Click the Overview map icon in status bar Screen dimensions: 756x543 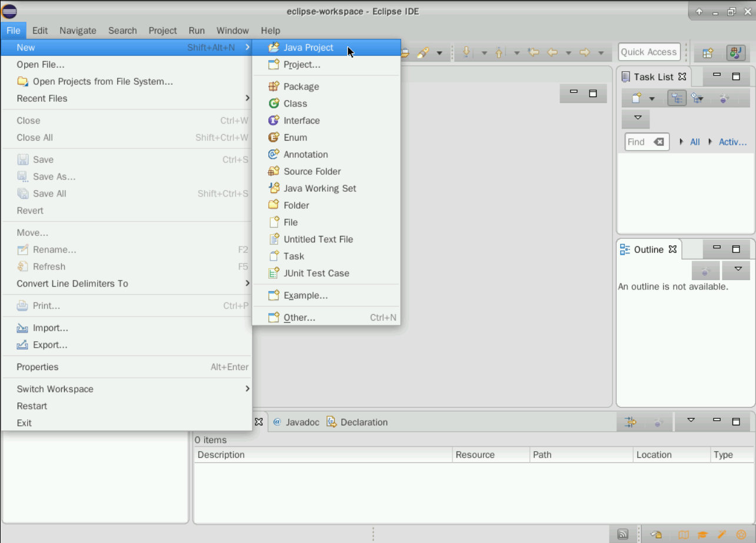(683, 535)
